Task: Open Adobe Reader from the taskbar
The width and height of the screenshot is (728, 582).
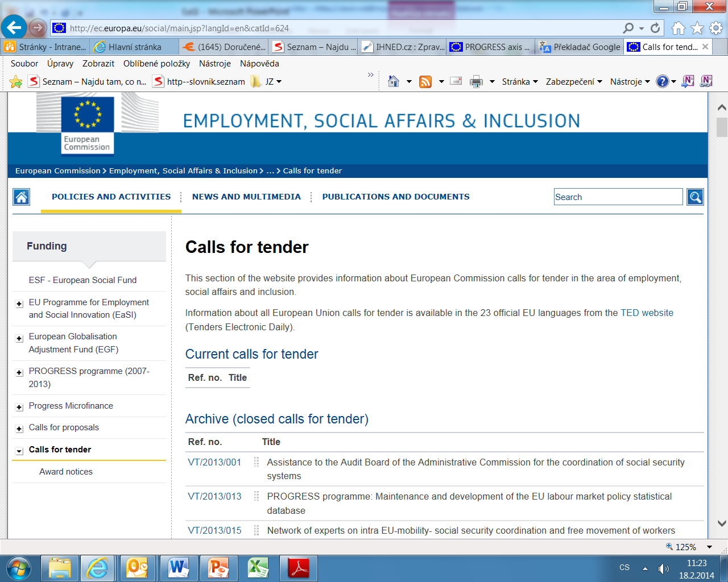Action: [x=299, y=568]
